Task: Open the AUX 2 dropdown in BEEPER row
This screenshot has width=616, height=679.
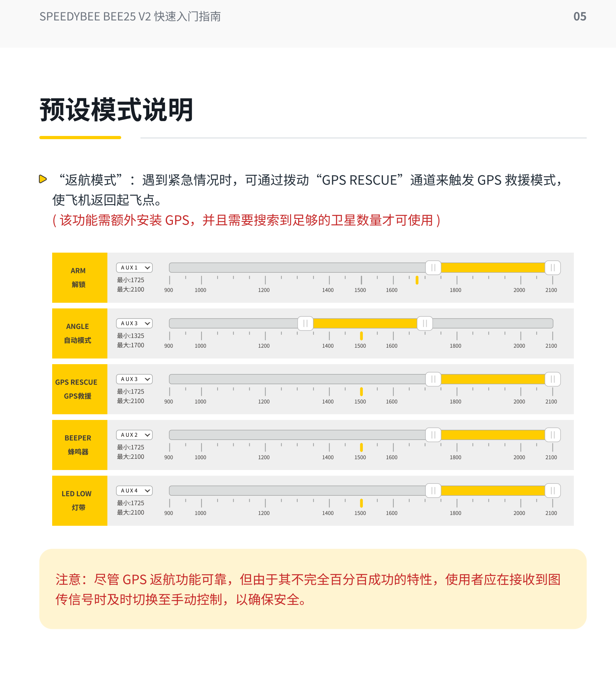Action: tap(134, 435)
